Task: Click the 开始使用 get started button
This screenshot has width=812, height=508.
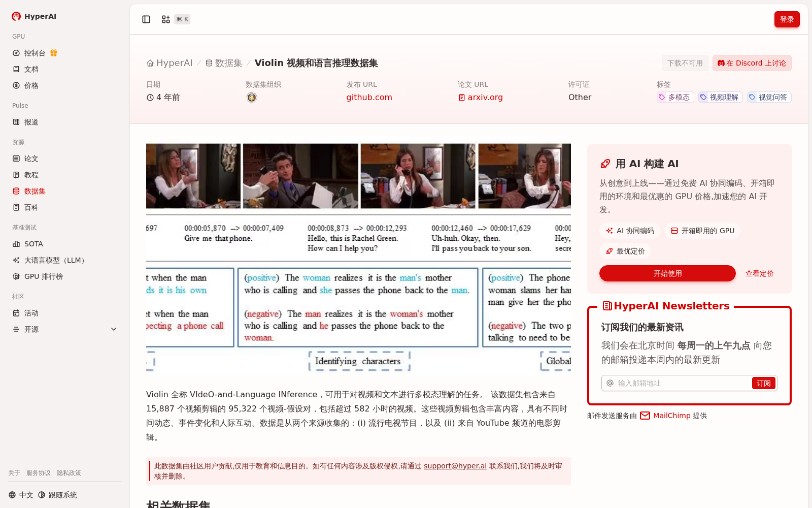Action: (667, 273)
